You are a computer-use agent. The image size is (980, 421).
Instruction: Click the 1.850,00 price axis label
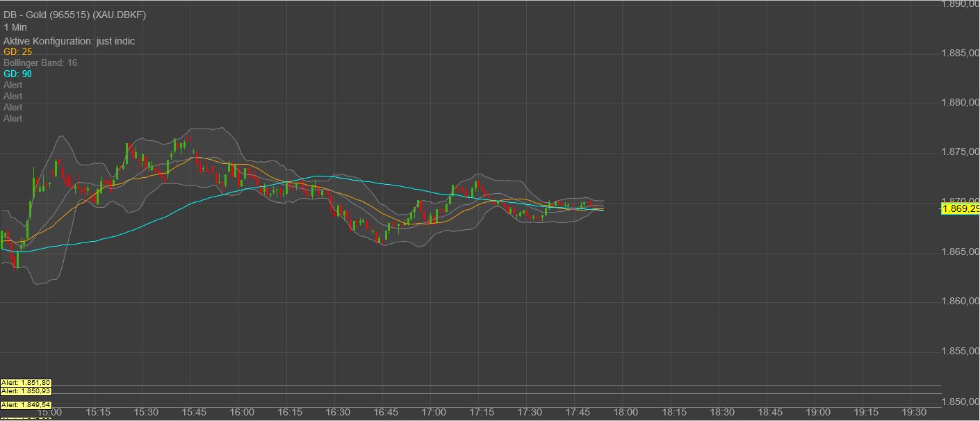pos(960,402)
